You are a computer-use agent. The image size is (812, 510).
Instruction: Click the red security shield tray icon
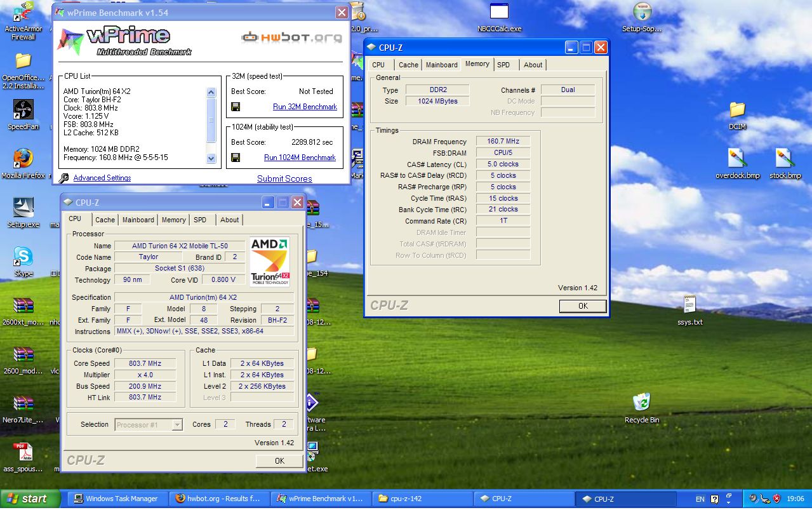tap(776, 499)
